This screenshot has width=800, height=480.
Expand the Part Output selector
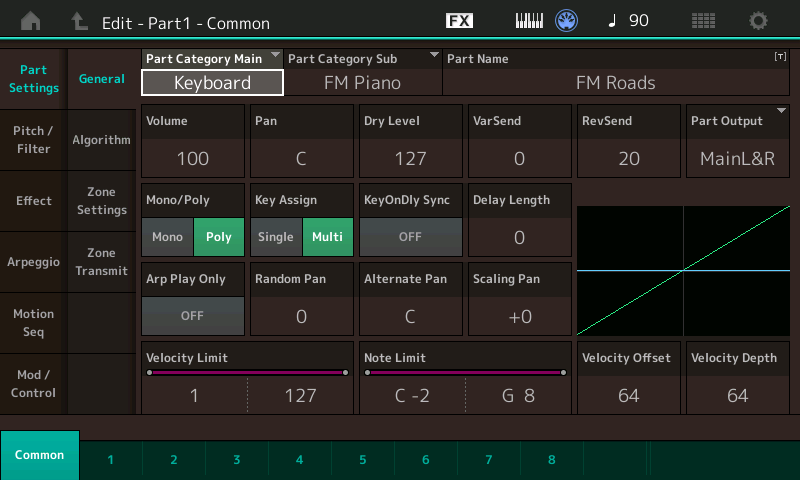pos(739,158)
